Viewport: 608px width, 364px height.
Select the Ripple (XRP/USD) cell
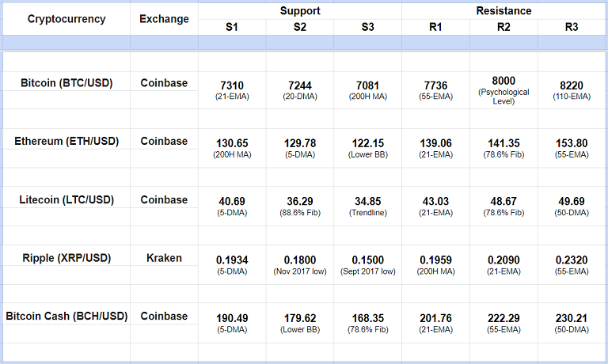[66, 258]
